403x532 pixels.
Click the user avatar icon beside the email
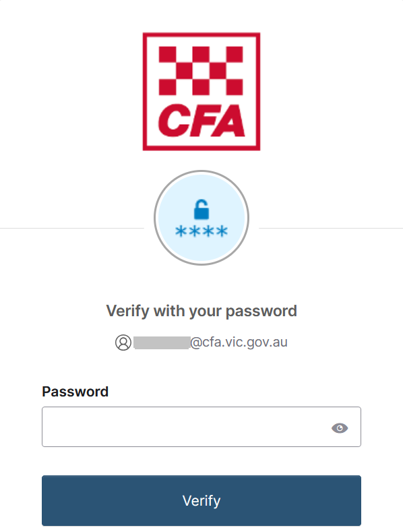[123, 343]
